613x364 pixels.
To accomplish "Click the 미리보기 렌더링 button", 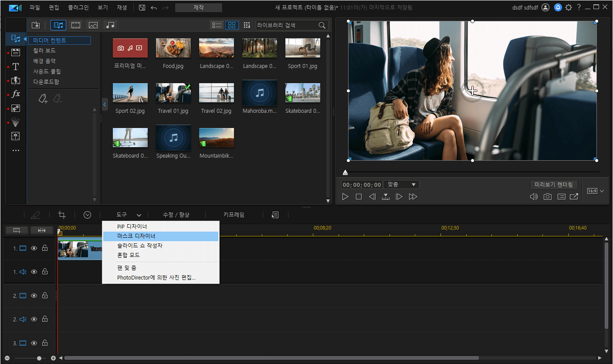I will (554, 185).
